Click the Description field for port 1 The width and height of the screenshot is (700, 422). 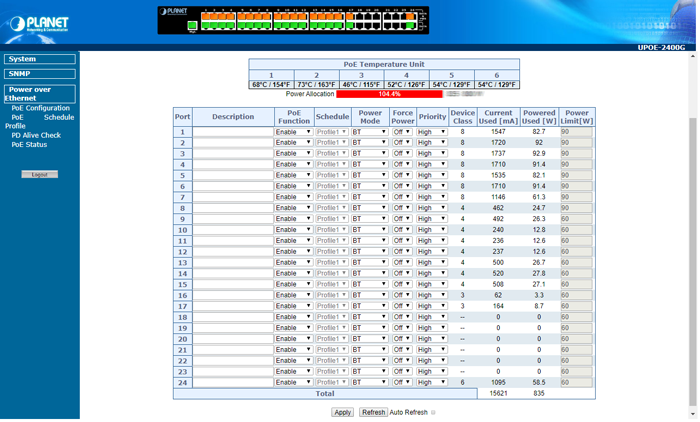pyautogui.click(x=233, y=132)
